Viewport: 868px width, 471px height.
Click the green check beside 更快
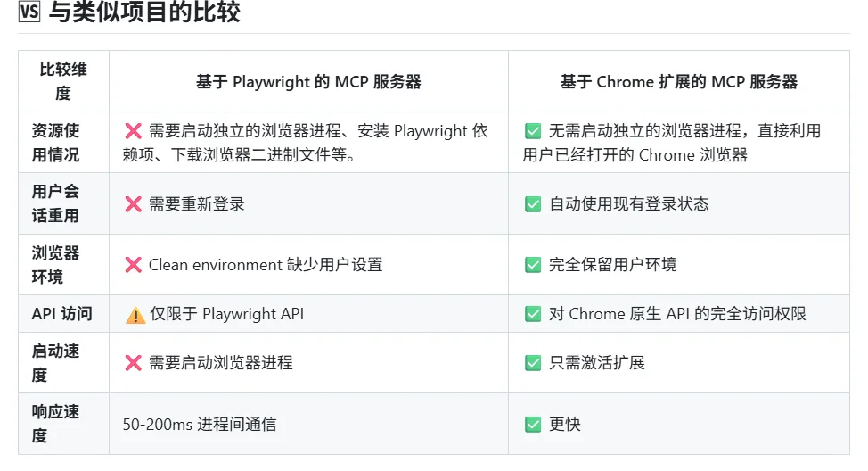coord(533,425)
